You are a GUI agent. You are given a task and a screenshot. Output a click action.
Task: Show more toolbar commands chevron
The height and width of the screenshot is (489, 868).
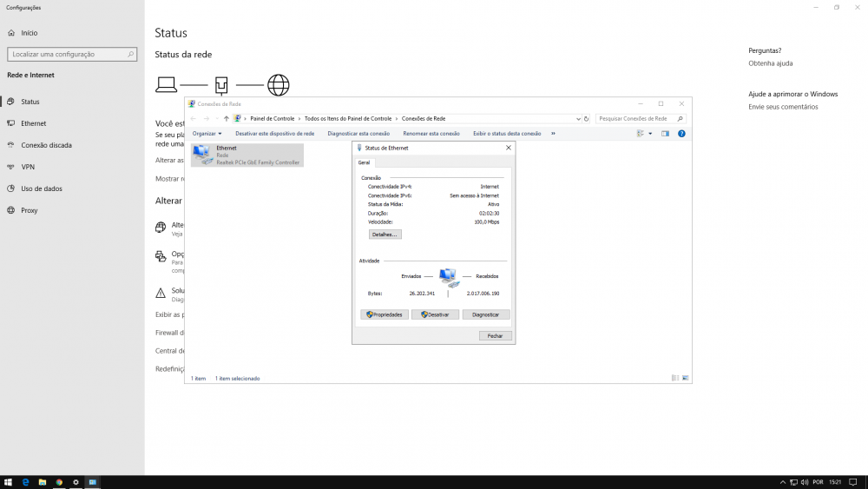click(x=553, y=134)
